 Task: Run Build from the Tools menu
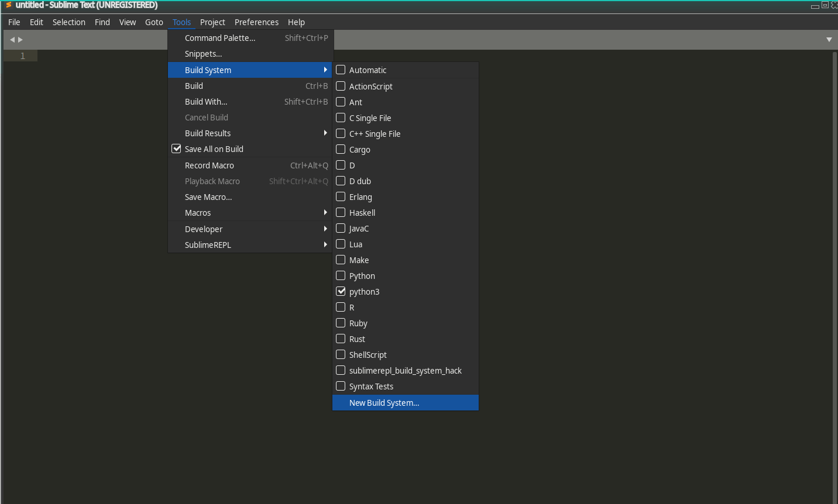[250, 85]
